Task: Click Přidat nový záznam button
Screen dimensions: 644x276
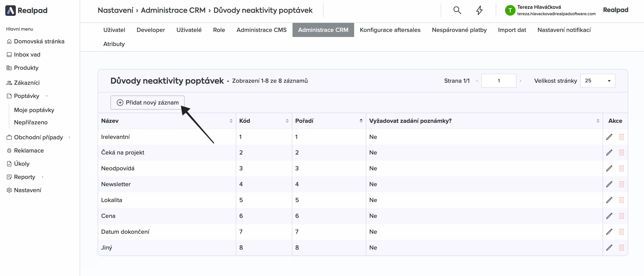Action: [x=147, y=103]
